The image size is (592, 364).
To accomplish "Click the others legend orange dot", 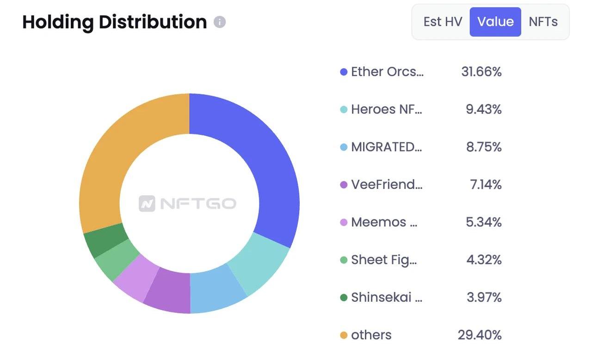I will tap(344, 335).
